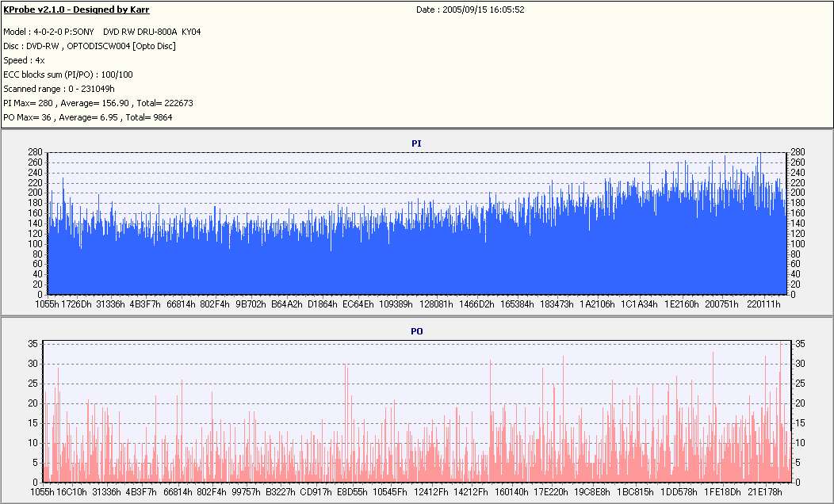Click the PO chart title

coord(417,331)
